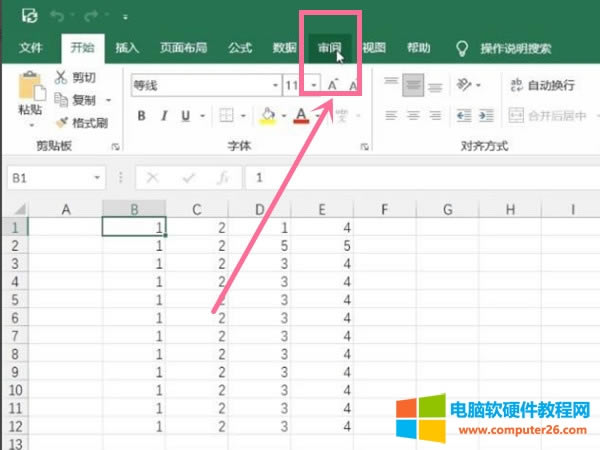Switch to the 开始 tab
The width and height of the screenshot is (600, 450).
(x=82, y=48)
